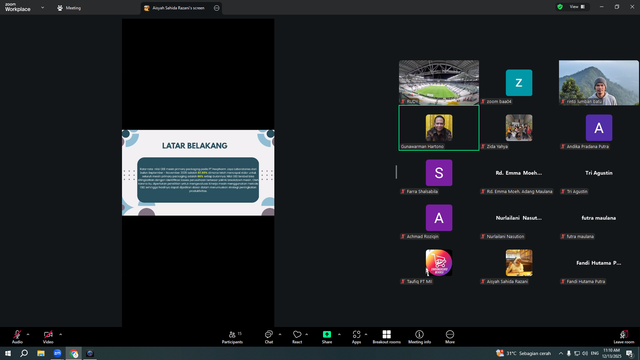Select Achmad Roziqin's avatar tile

439,218
